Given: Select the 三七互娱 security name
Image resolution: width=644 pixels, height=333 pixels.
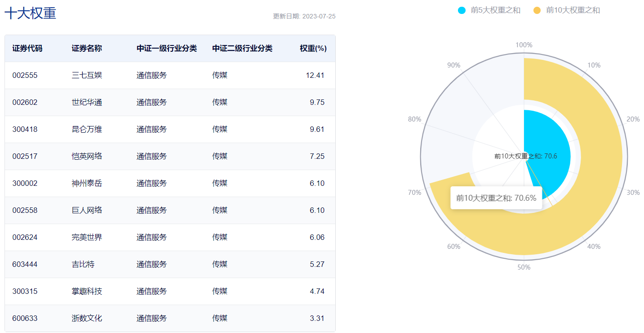Looking at the screenshot, I should 87,75.
